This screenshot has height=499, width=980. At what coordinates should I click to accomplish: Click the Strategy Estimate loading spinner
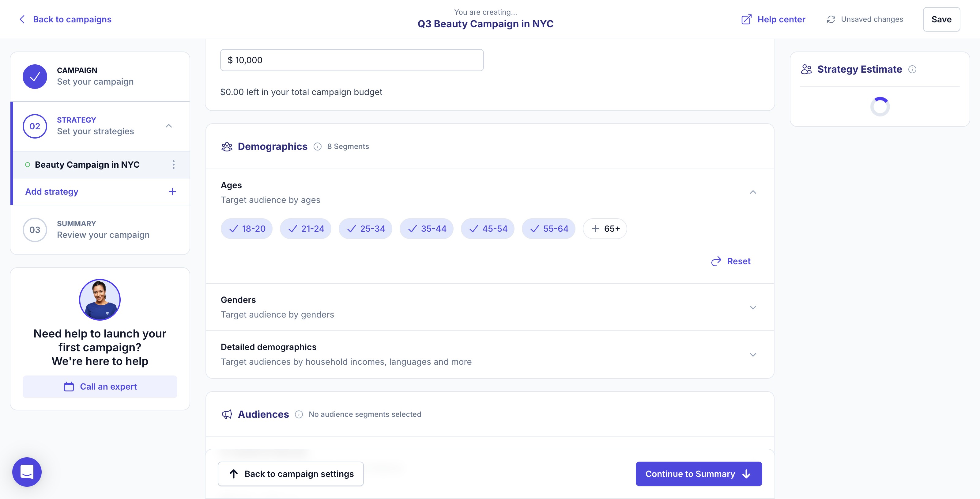pyautogui.click(x=880, y=107)
